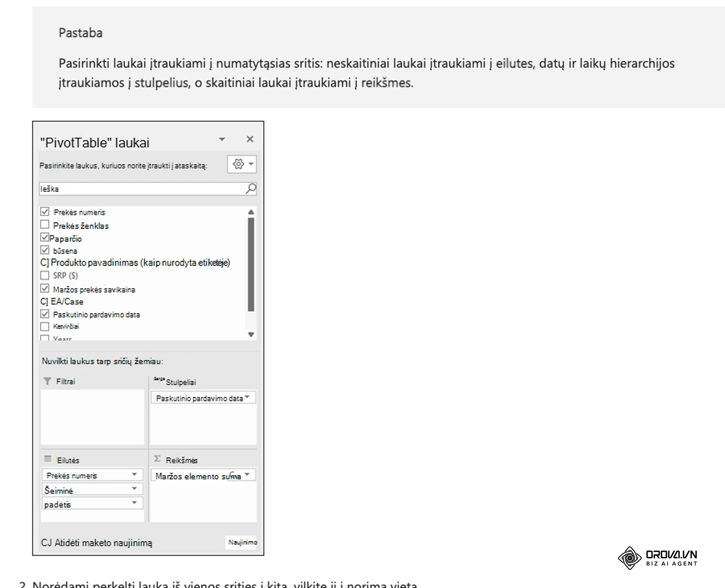The height and width of the screenshot is (588, 725).
Task: Uncheck Maržos prekės savikaina checkbox
Action: 44,288
